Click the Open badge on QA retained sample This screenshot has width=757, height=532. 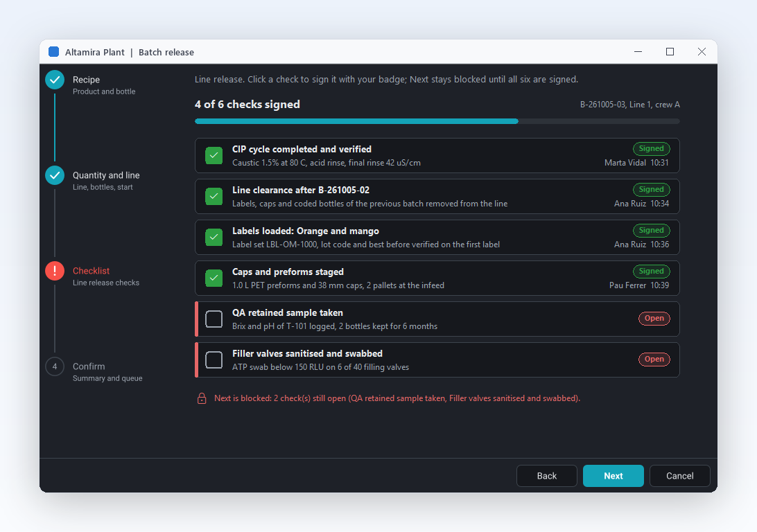tap(654, 319)
